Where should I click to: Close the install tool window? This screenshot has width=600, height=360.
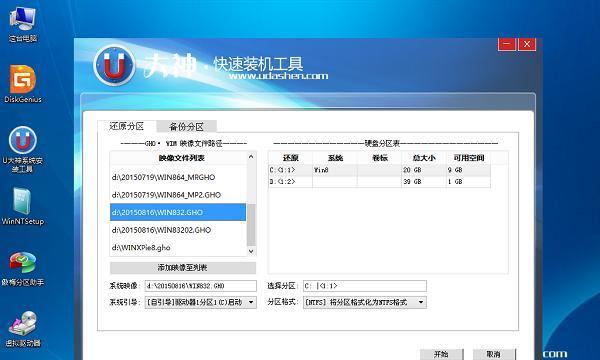point(527,44)
